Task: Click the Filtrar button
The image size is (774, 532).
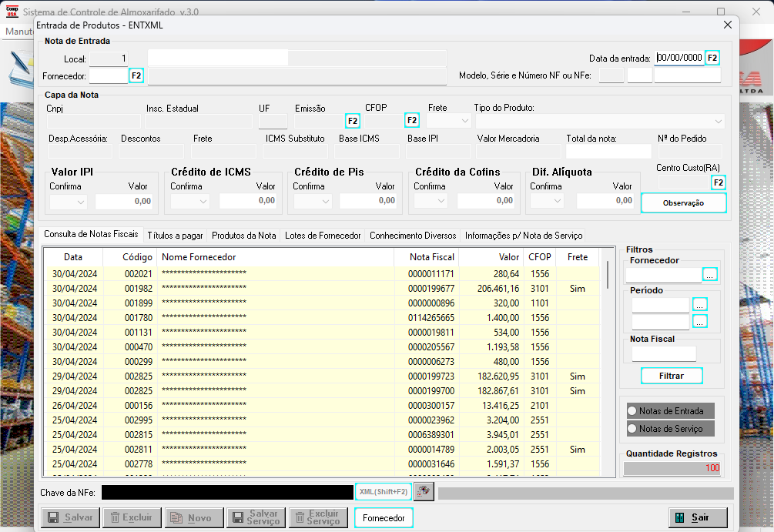Action: coord(672,376)
